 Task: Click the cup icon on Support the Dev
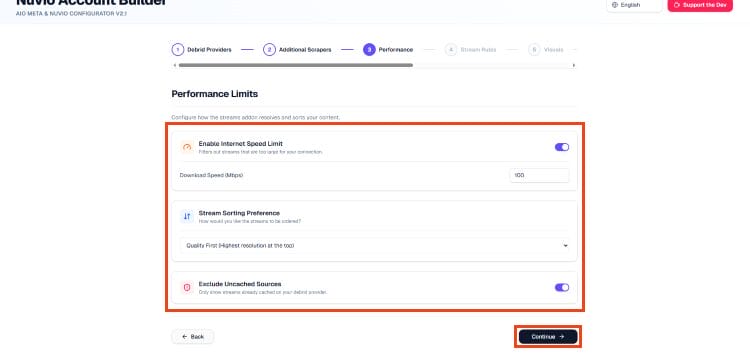(676, 5)
